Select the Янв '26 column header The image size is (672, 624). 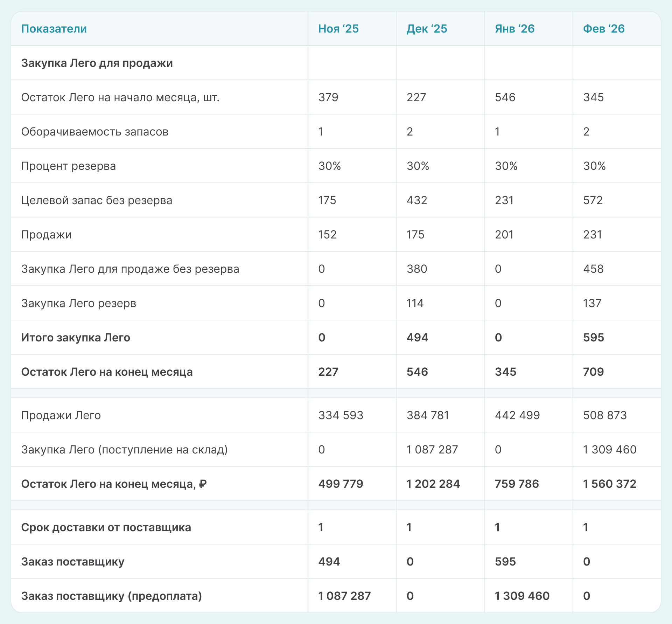514,29
